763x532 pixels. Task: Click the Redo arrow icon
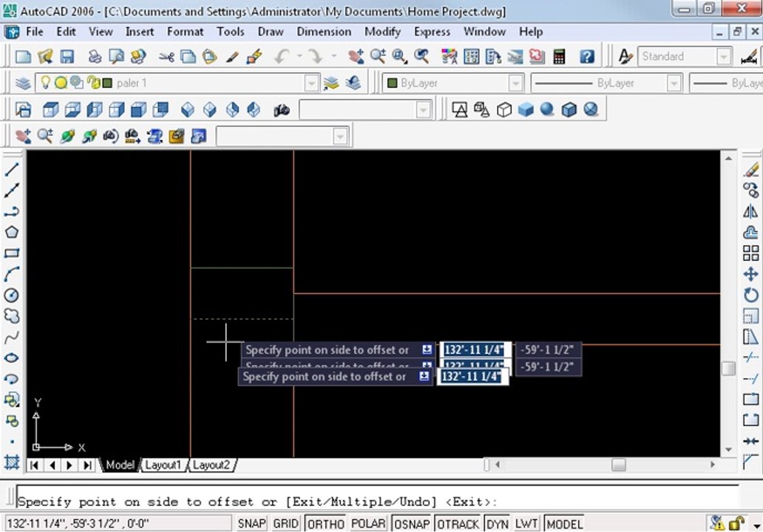316,57
